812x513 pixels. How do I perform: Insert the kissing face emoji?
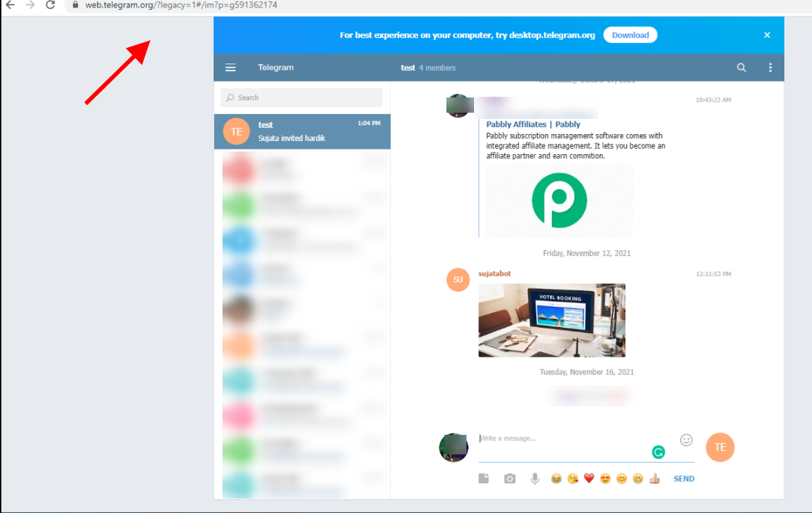[573, 479]
